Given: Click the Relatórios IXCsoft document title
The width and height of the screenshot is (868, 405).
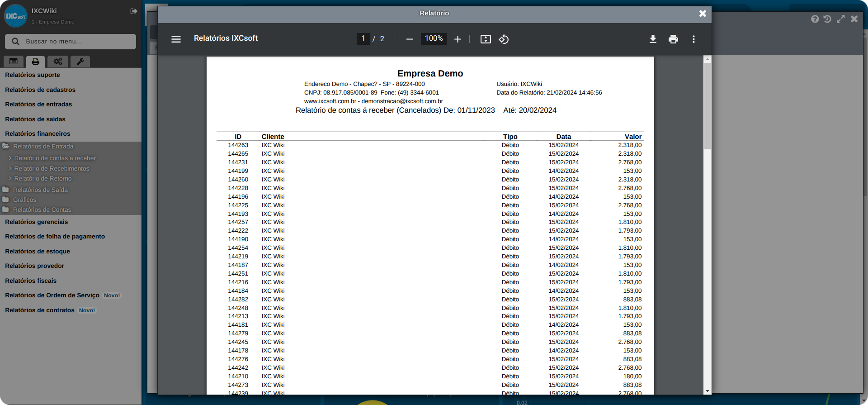Looking at the screenshot, I should [x=226, y=38].
